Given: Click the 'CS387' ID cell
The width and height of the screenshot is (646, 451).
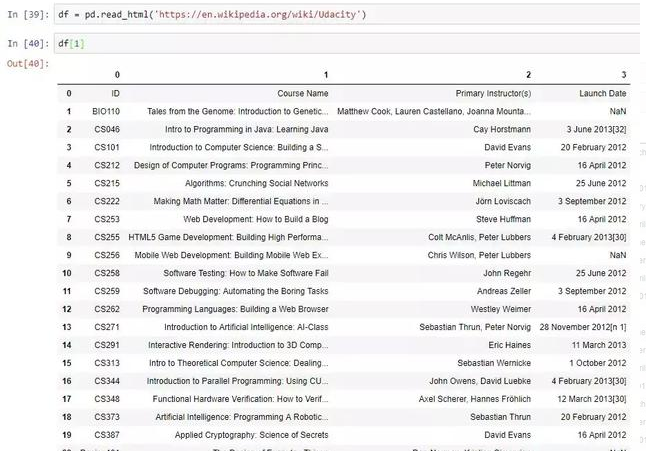Looking at the screenshot, I should [107, 435].
